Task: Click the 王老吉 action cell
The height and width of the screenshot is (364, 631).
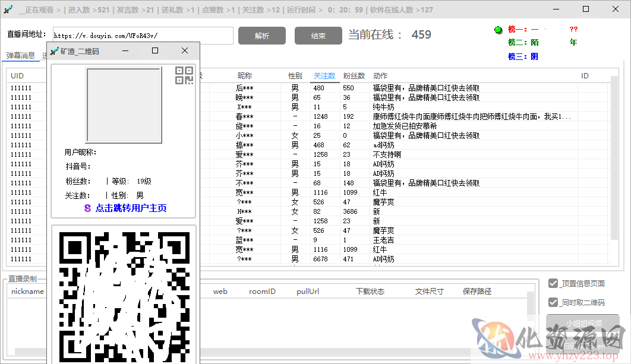Action: 383,240
